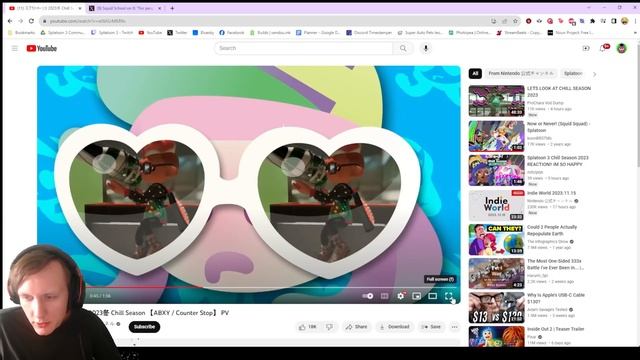Open Splatoon 3 Chill Season 2023 Reaction video
The width and height of the screenshot is (640, 360).
(558, 161)
